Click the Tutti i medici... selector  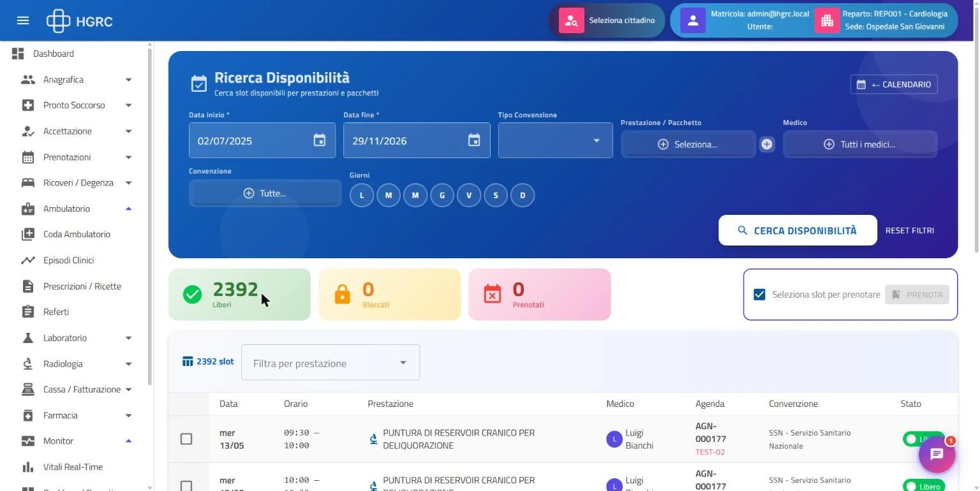coord(860,144)
